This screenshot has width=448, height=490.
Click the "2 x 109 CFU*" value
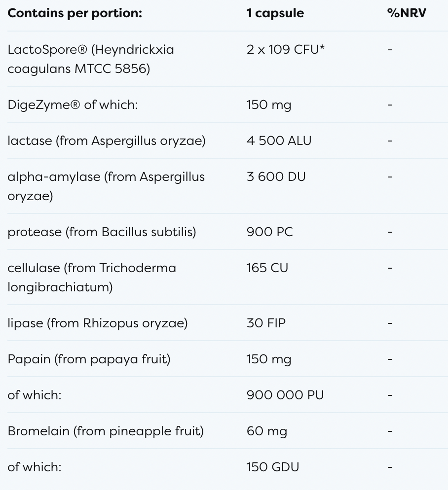(x=286, y=50)
